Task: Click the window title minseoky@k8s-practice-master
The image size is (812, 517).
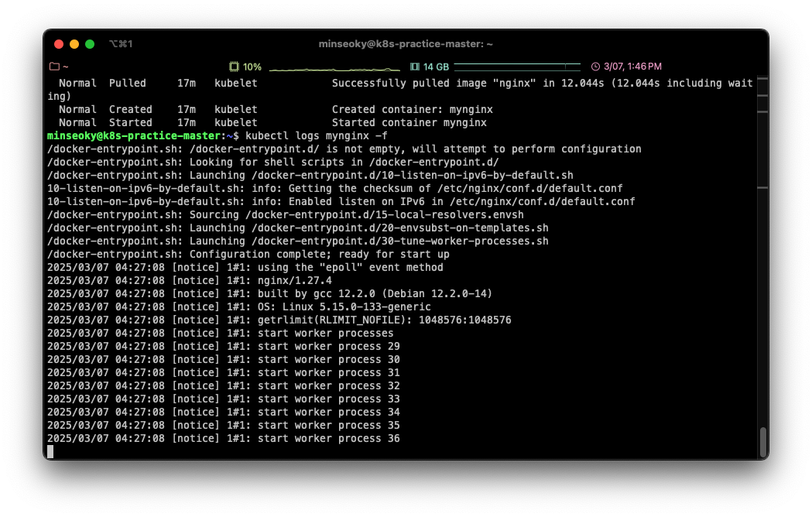Action: click(x=406, y=44)
